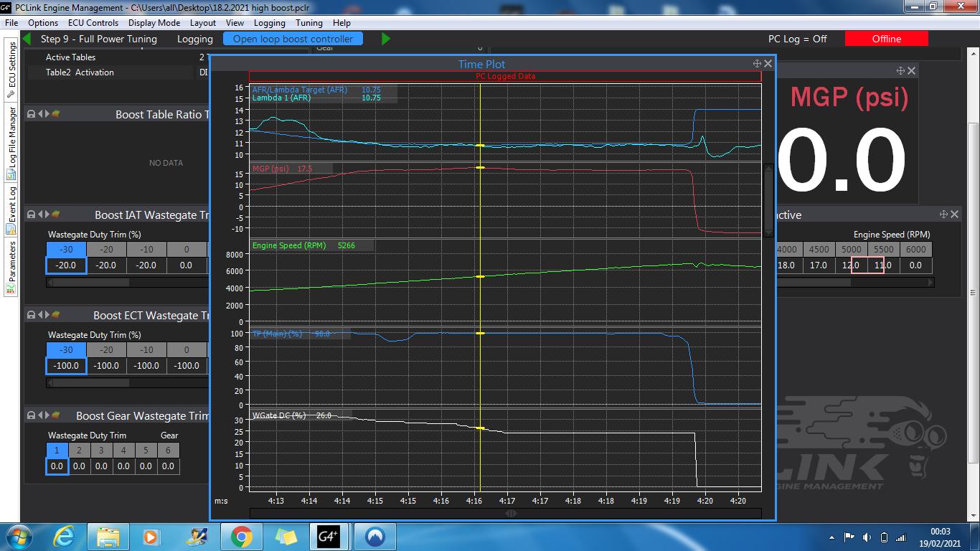Screen dimensions: 980x551
Task: Switch to the Logging page tab
Action: (195, 39)
